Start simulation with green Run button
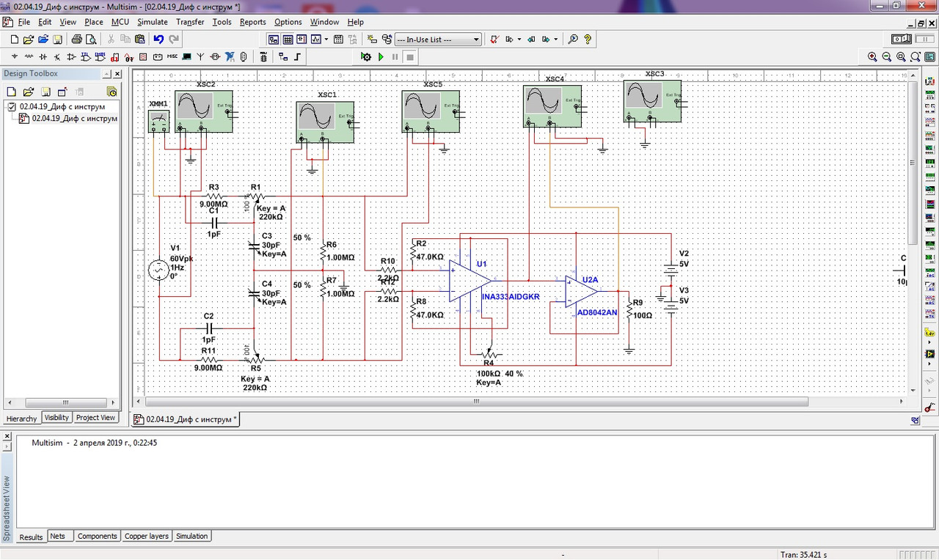Viewport: 939px width, 560px height. click(x=381, y=56)
